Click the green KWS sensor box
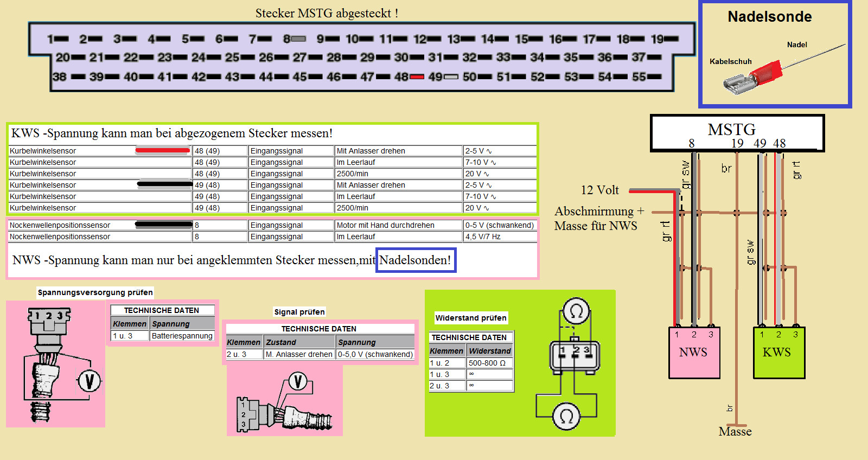This screenshot has height=460, width=868. click(778, 353)
